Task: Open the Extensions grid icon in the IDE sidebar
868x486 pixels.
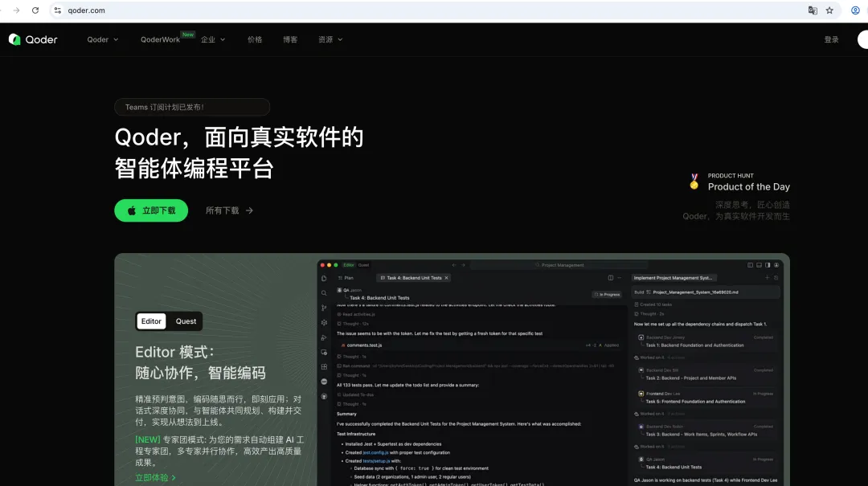Action: tap(324, 367)
